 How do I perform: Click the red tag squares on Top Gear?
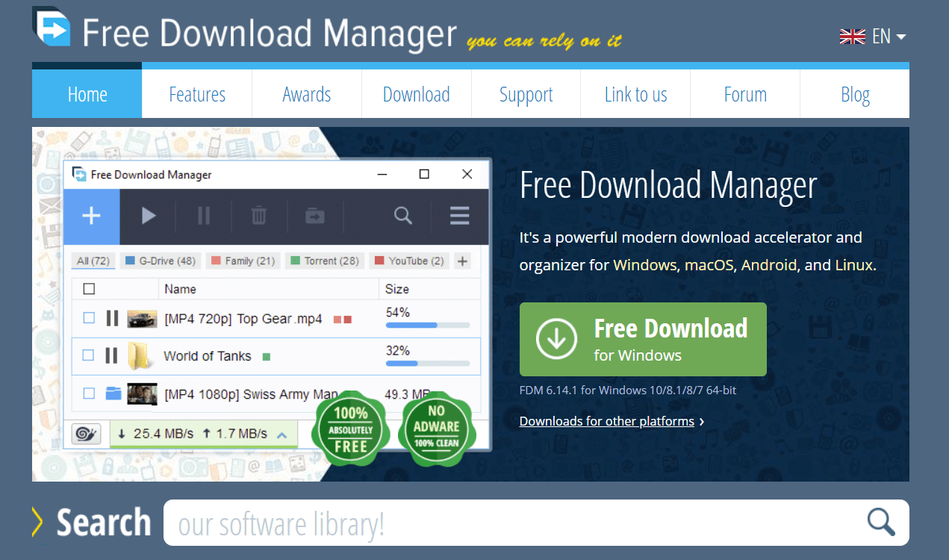pos(342,320)
